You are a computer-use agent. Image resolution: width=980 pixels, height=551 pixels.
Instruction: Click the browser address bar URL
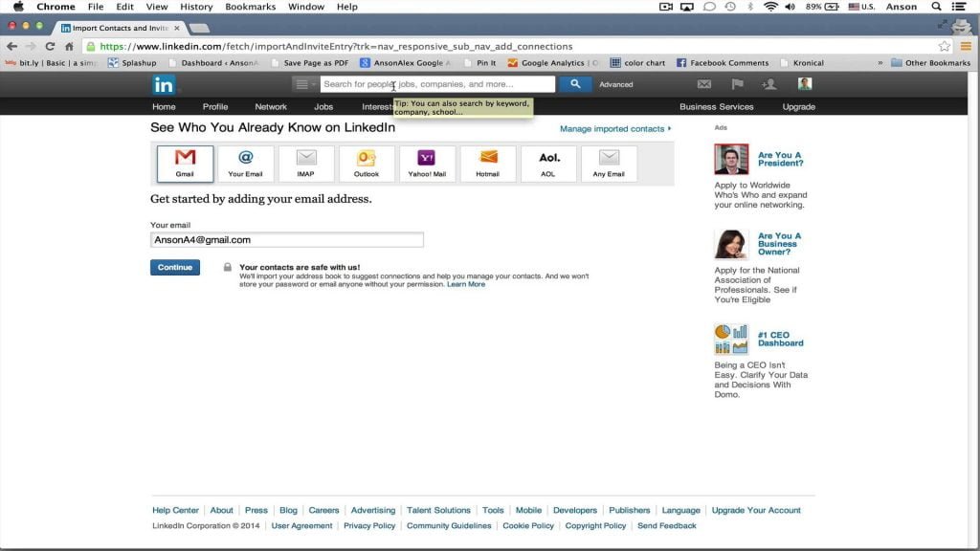pos(336,46)
